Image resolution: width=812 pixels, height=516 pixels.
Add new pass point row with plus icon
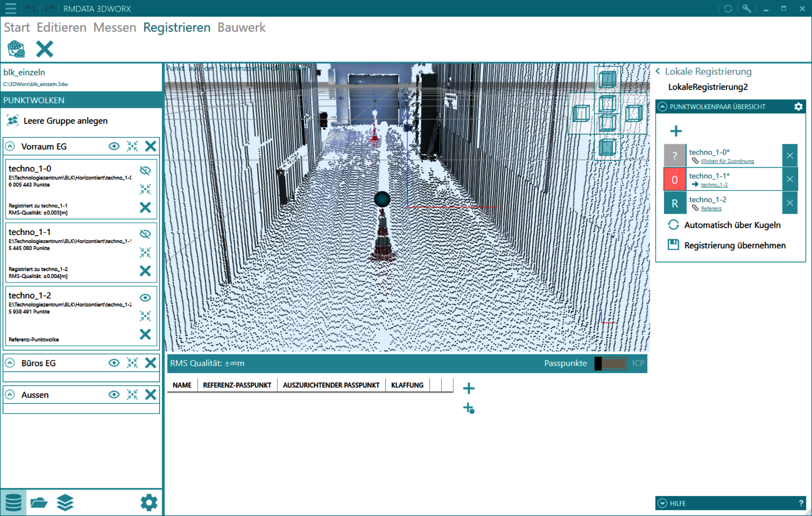click(469, 388)
